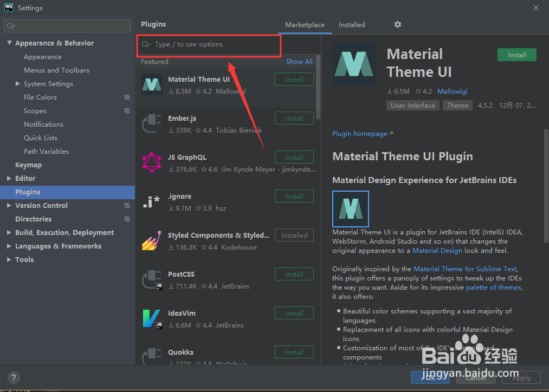Click the Scopes project-level icon
549x392 pixels.
(127, 111)
